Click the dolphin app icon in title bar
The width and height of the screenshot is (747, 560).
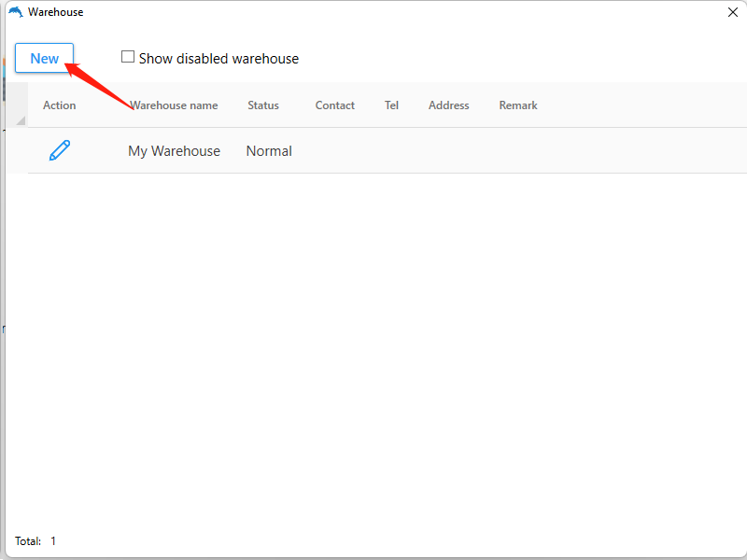pos(15,12)
